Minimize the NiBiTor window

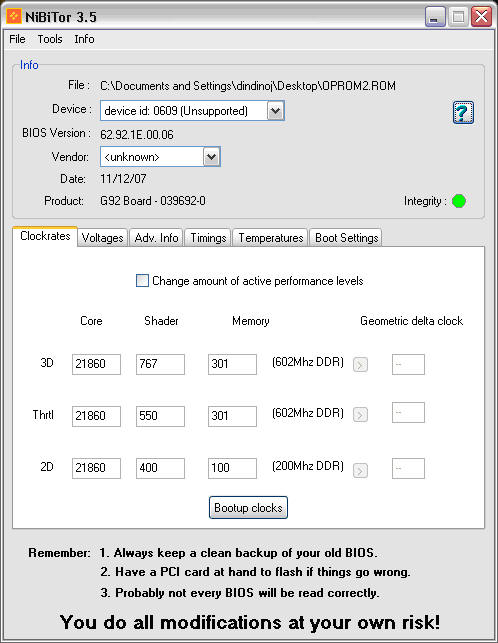435,17
